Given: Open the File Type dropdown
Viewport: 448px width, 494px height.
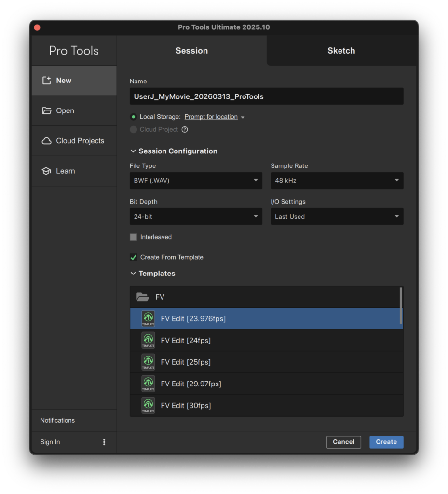Looking at the screenshot, I should point(196,181).
